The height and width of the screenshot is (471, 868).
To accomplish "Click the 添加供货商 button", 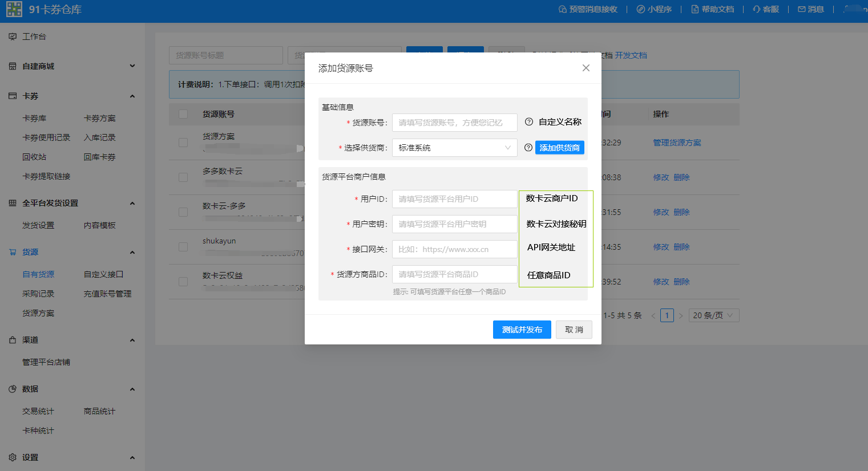I will click(559, 148).
